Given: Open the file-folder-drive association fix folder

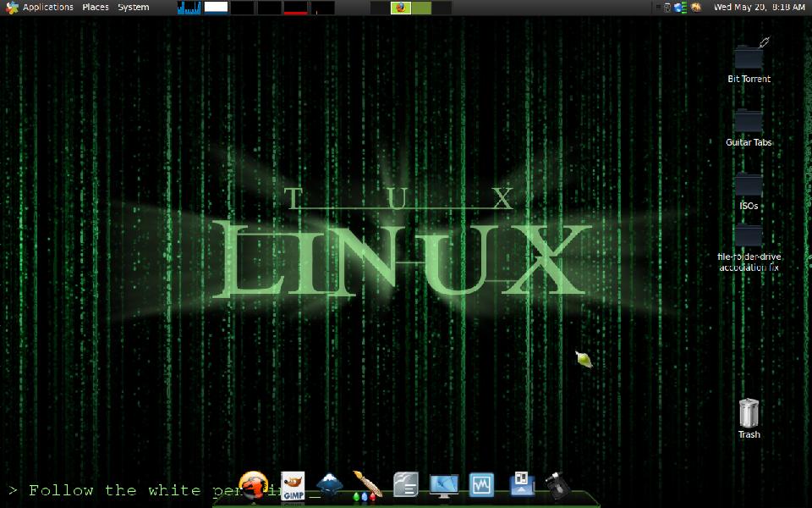Looking at the screenshot, I should (x=749, y=235).
